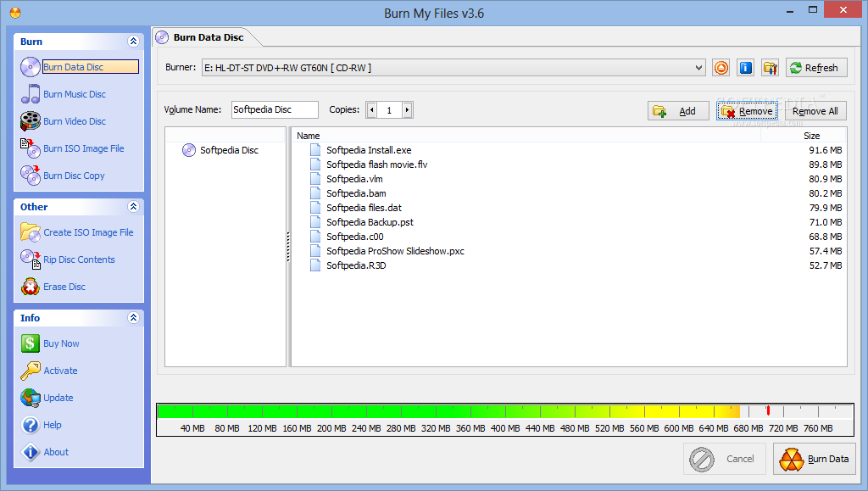Click the Erase Disc icon
Image resolution: width=868 pixels, height=491 pixels.
pyautogui.click(x=31, y=287)
